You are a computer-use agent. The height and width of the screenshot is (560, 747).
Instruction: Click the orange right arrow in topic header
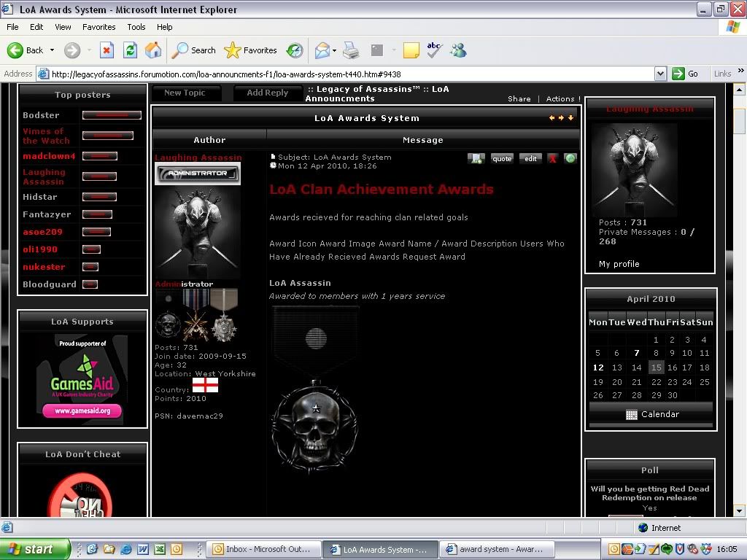(561, 117)
